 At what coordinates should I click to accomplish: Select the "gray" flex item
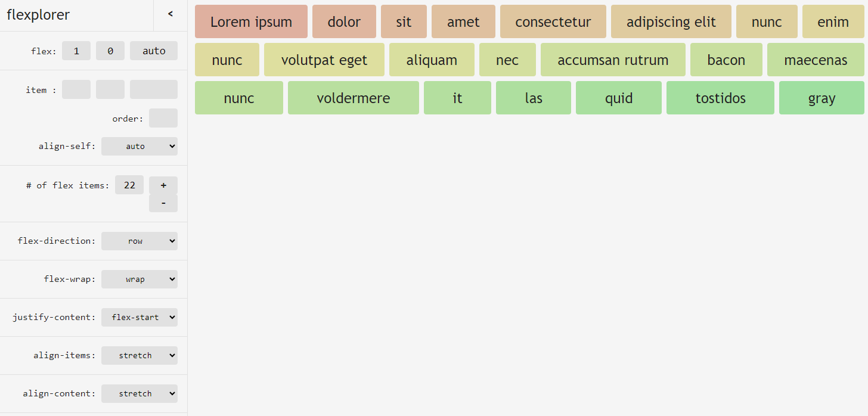[x=821, y=98]
